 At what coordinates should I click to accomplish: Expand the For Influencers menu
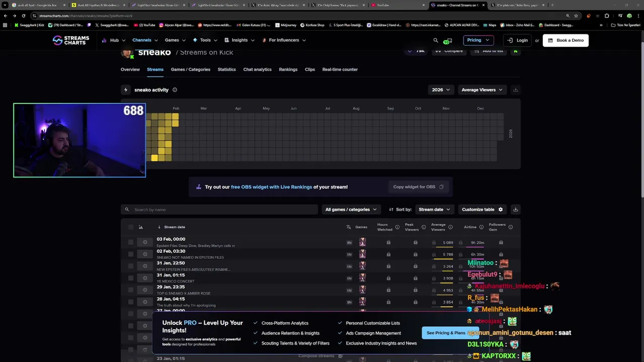pyautogui.click(x=285, y=40)
